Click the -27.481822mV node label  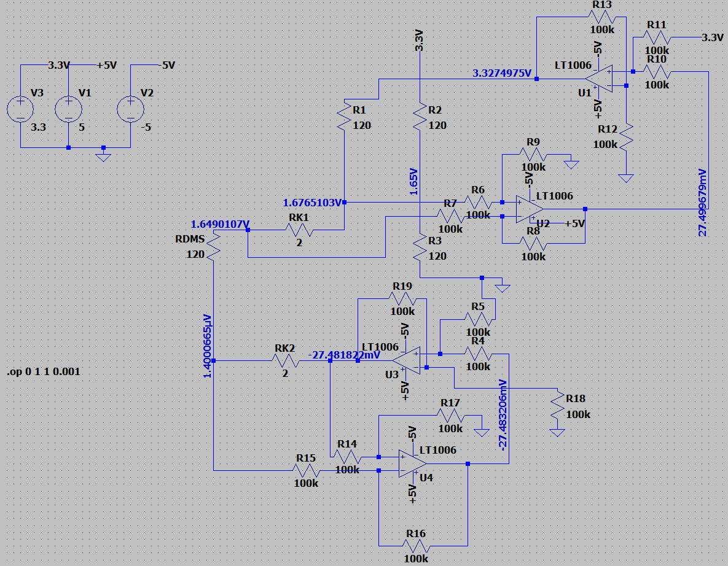click(x=344, y=355)
